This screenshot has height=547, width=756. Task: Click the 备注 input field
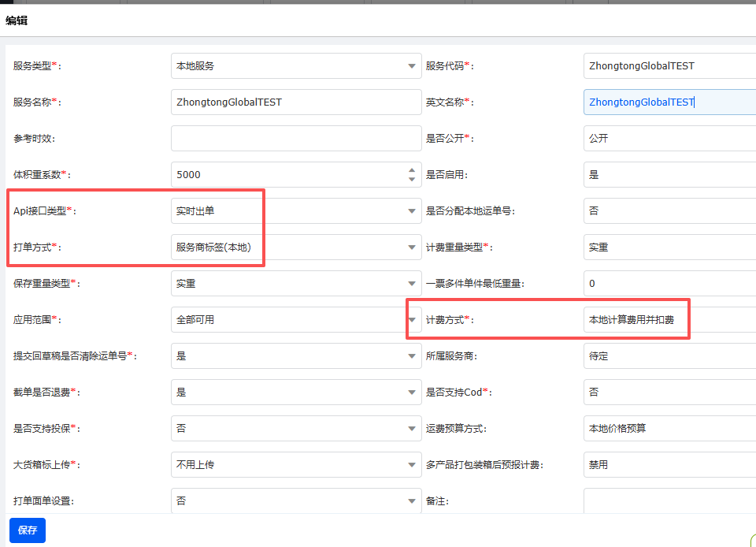pyautogui.click(x=669, y=501)
